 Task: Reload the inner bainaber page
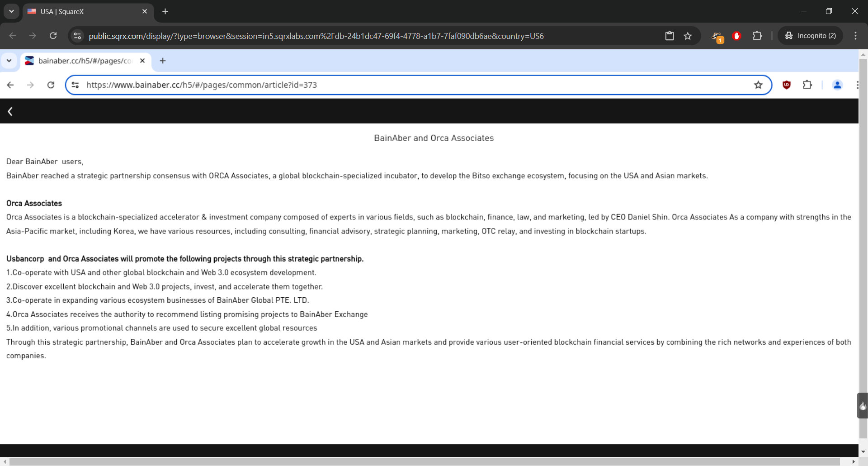(x=51, y=85)
